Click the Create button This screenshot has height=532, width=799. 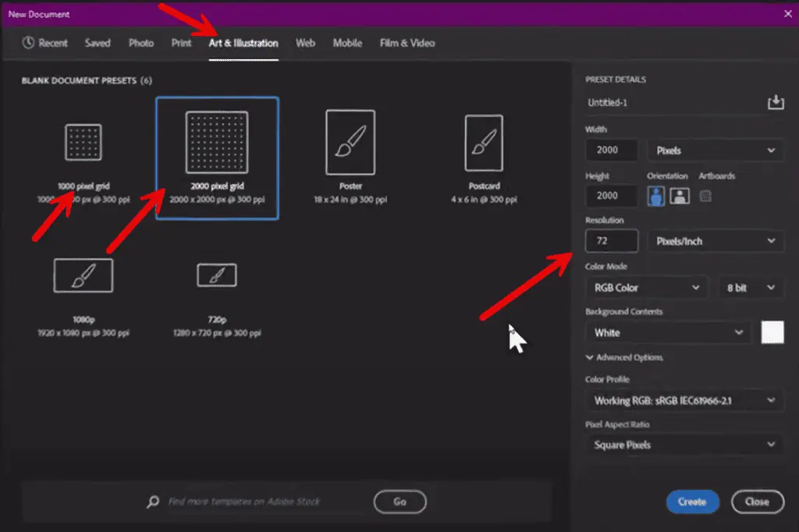[692, 502]
